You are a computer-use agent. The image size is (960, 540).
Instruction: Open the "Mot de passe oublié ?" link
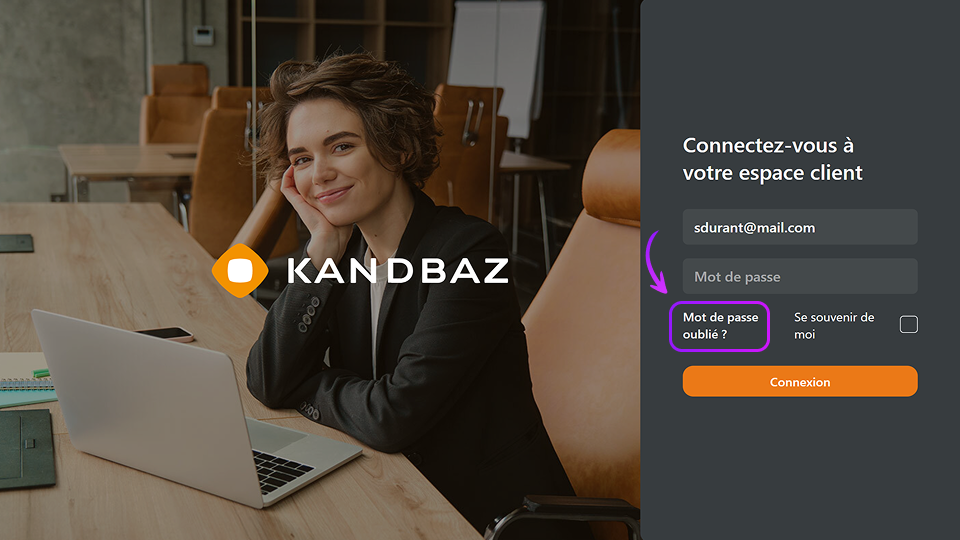tap(720, 325)
